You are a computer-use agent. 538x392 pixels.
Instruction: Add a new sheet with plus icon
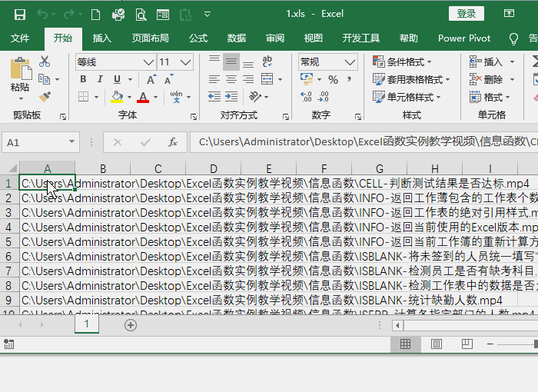(x=131, y=325)
